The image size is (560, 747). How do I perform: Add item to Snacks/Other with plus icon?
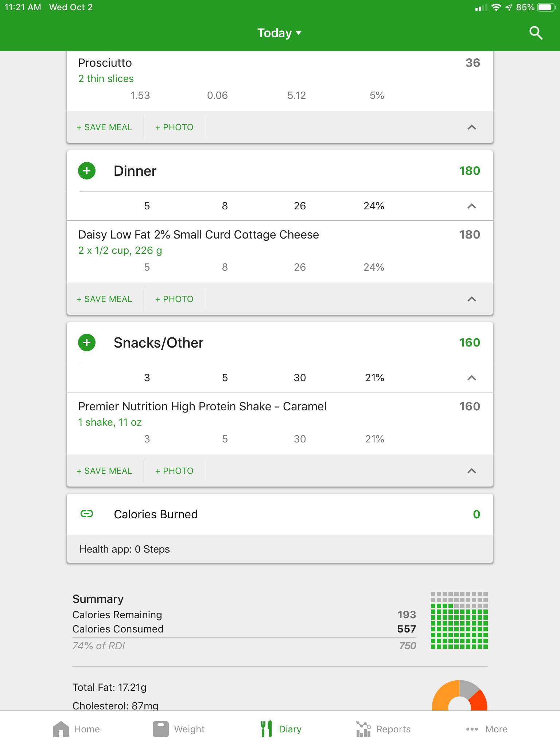[87, 342]
